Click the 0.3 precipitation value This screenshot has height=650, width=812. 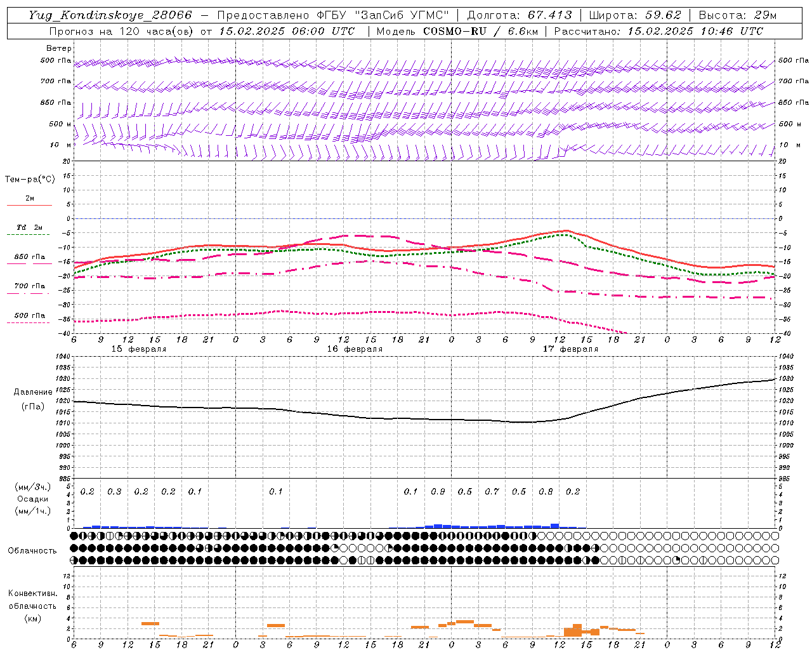114,491
